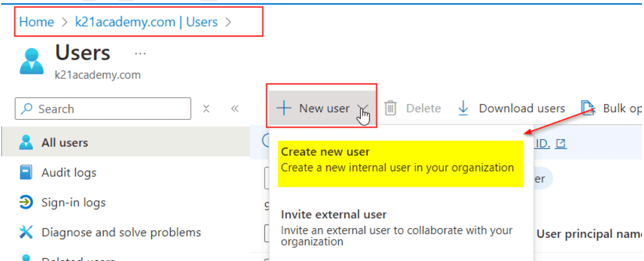
Task: Click the Audit logs book icon
Action: click(x=26, y=172)
